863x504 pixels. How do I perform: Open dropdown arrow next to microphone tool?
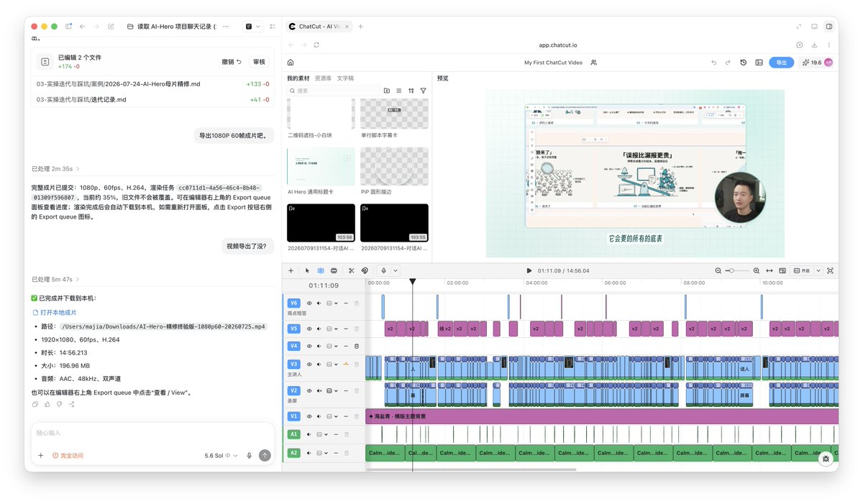coord(395,270)
